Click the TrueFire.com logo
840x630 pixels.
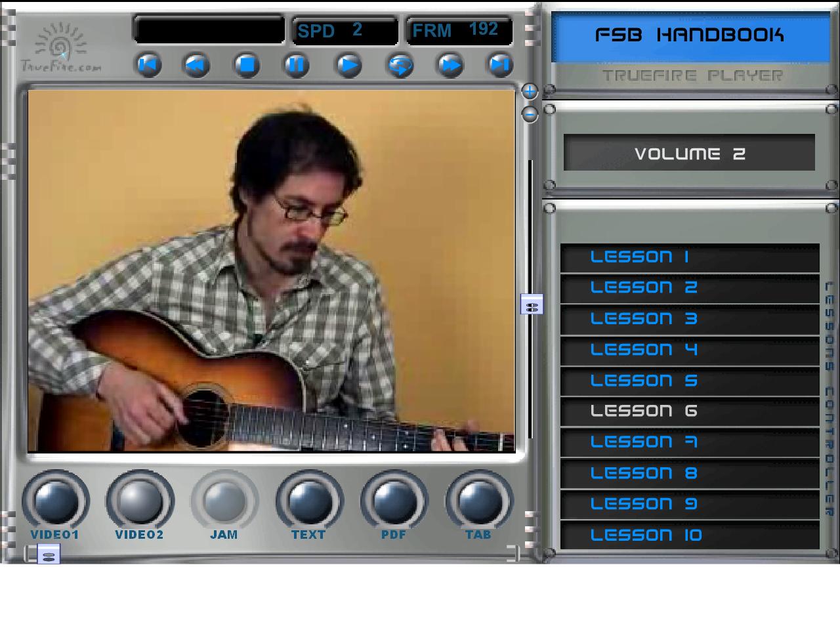point(61,48)
